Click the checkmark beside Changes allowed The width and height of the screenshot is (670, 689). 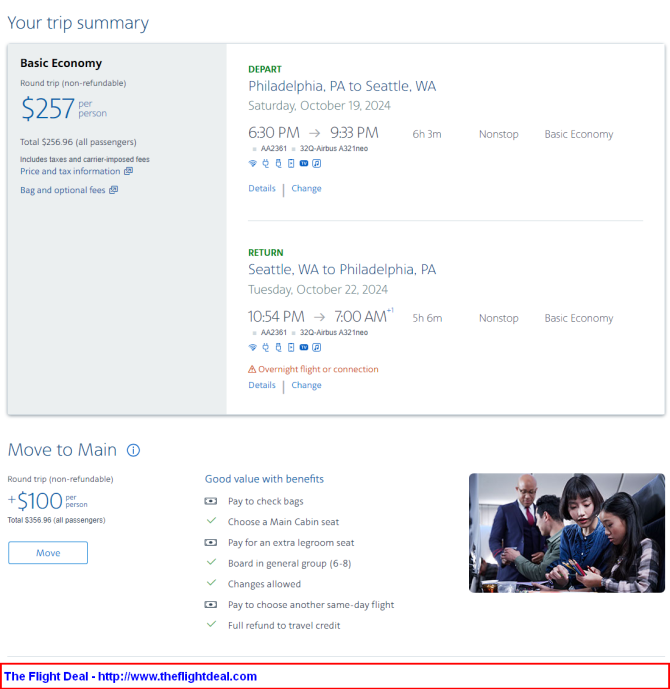coord(211,583)
